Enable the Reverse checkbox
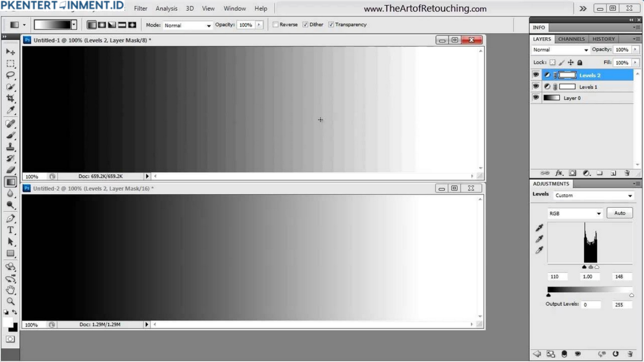This screenshot has width=644, height=362. tap(276, 25)
